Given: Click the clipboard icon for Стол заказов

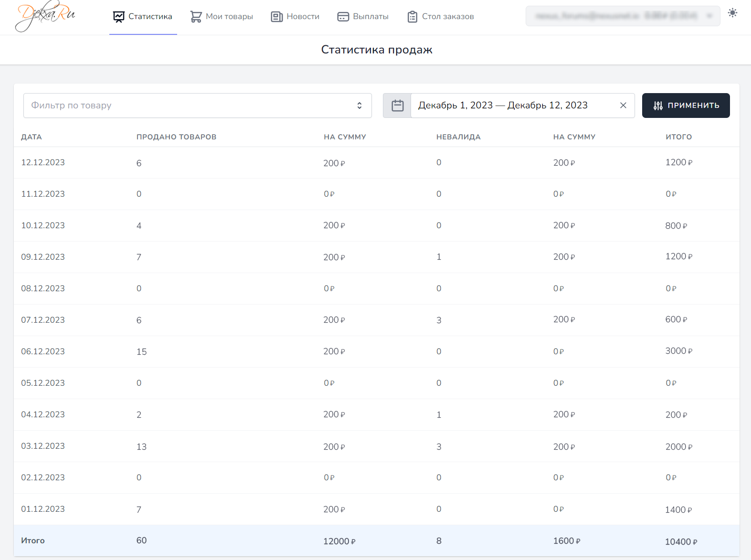Looking at the screenshot, I should pos(413,17).
